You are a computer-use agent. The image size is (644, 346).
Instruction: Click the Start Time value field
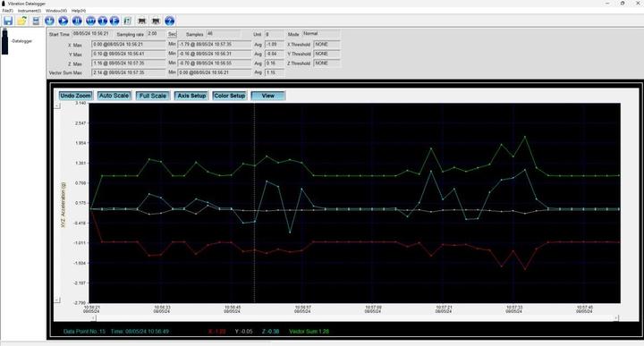[x=91, y=34]
